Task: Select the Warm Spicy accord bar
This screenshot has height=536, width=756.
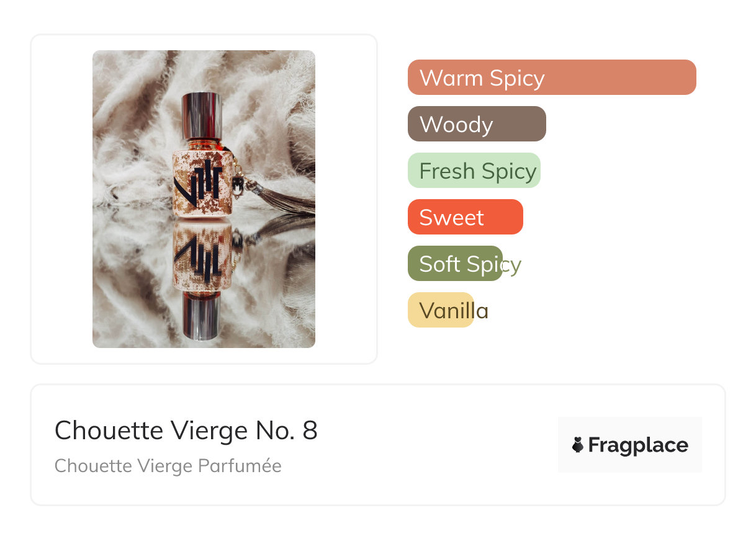Action: tap(551, 78)
